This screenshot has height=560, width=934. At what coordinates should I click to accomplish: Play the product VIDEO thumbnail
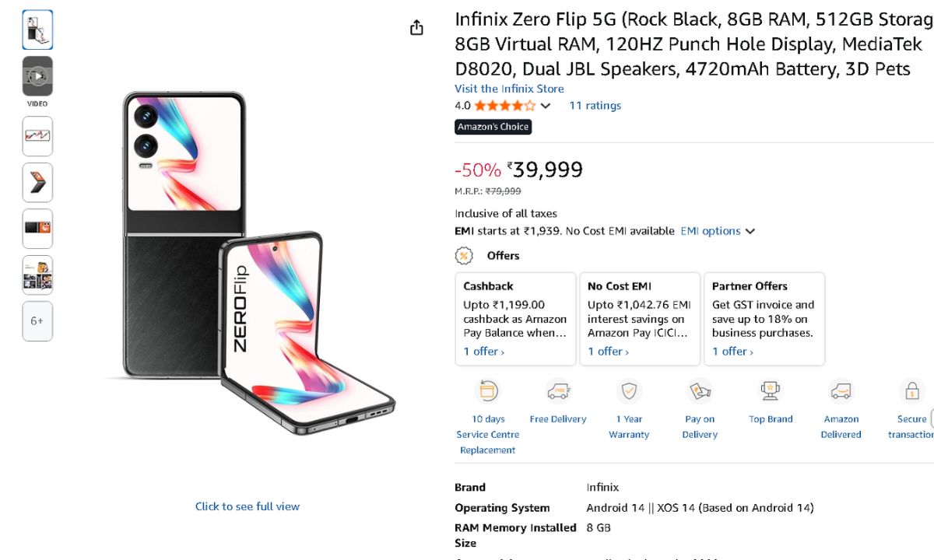[37, 76]
